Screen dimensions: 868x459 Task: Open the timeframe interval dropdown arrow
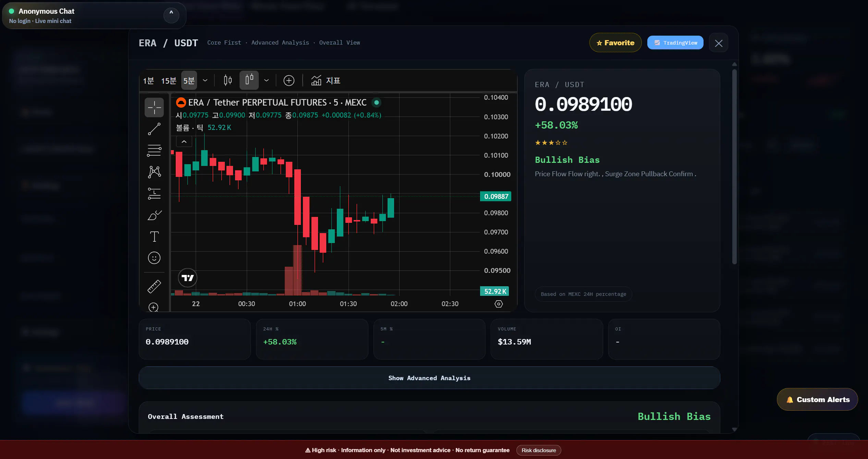205,81
